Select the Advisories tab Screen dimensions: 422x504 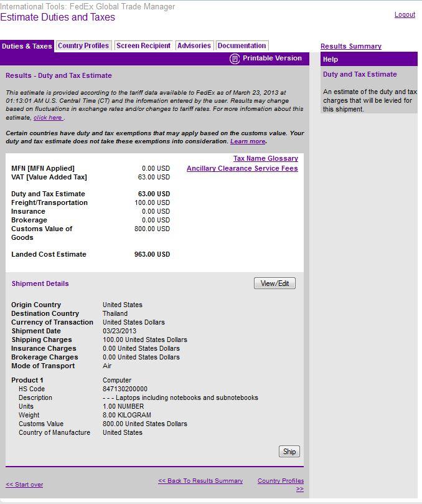coord(194,45)
